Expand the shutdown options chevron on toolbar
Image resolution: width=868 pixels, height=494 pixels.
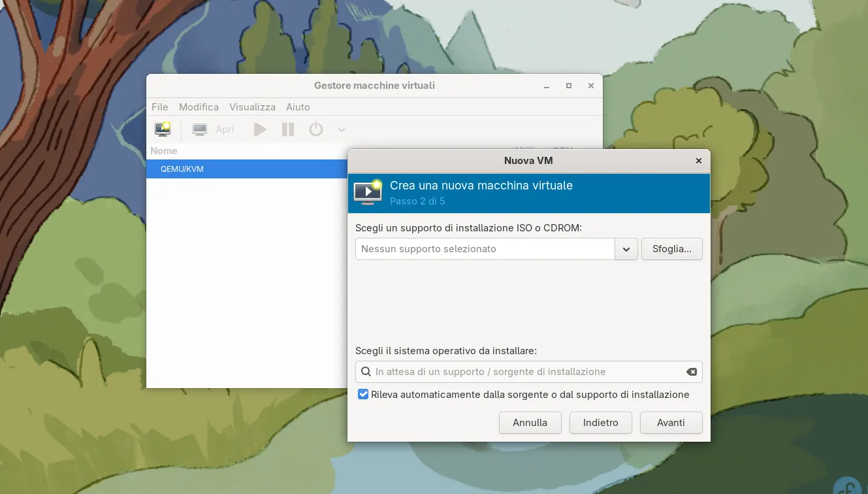pyautogui.click(x=340, y=129)
